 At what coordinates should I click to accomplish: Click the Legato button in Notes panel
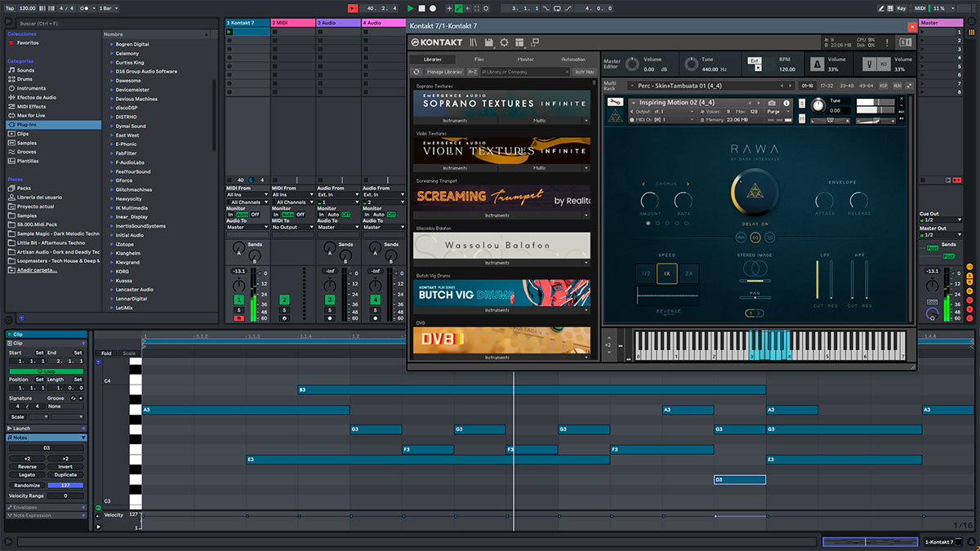tap(27, 475)
